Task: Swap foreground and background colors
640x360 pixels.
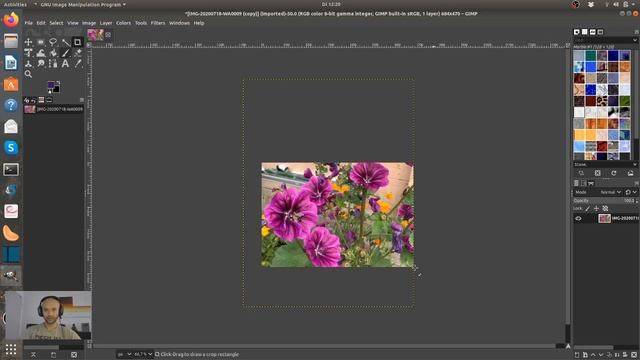Action: (58, 83)
